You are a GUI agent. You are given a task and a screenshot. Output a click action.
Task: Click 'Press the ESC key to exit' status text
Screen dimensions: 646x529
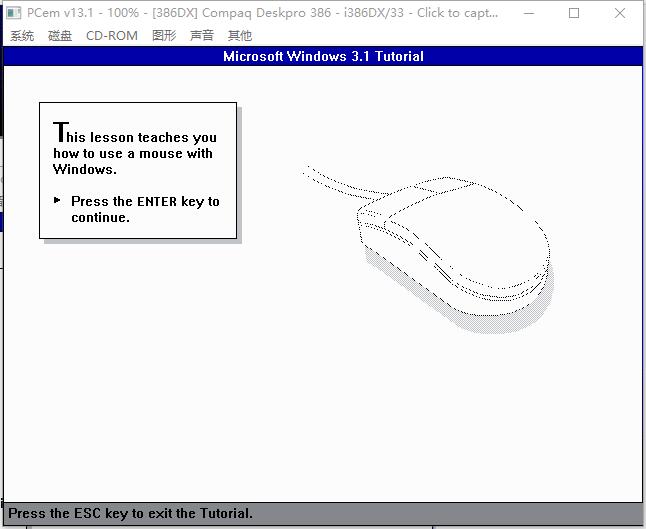(x=130, y=513)
